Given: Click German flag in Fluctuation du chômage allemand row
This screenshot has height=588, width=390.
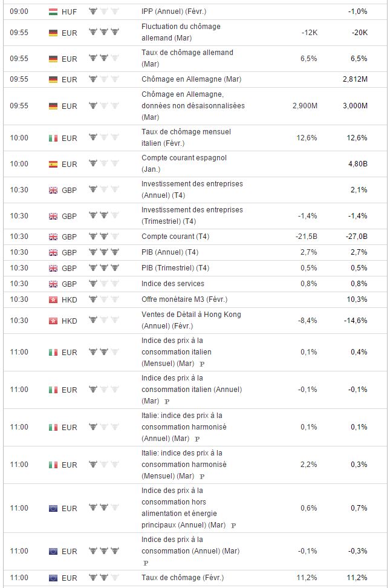Looking at the screenshot, I should click(53, 32).
